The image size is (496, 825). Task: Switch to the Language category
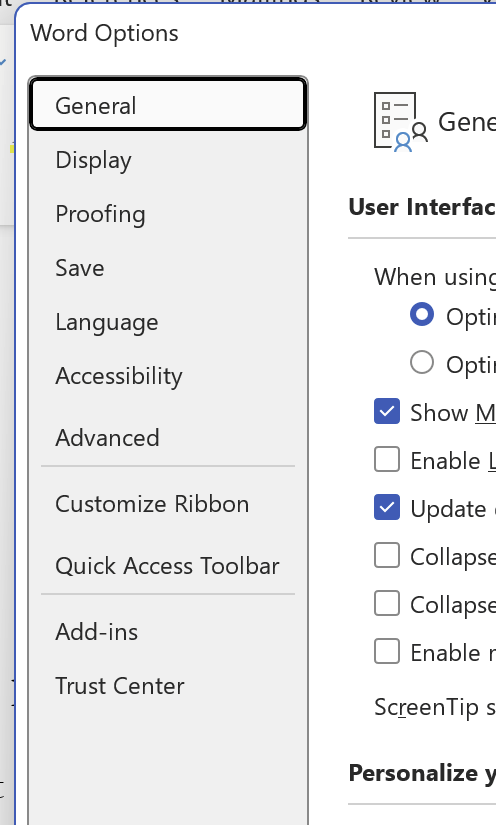point(168,322)
